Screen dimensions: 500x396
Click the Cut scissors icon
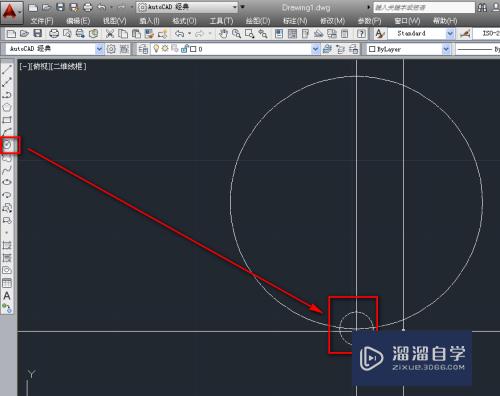pos(110,33)
